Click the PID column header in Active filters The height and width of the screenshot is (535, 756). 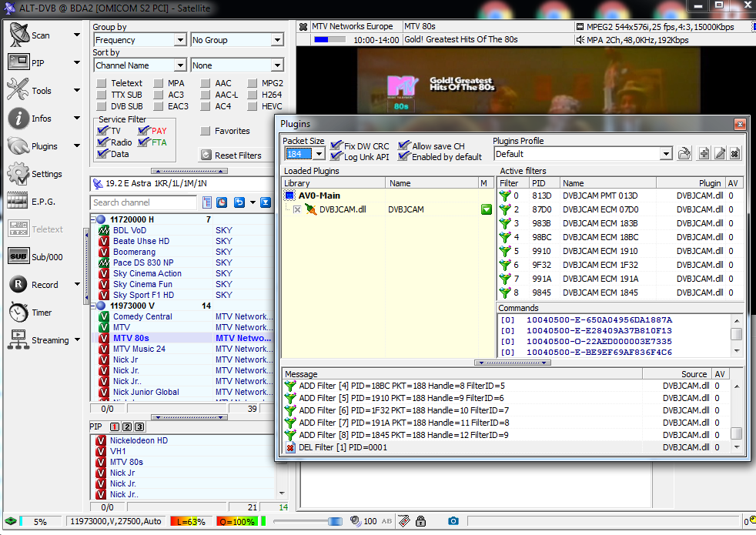(544, 183)
